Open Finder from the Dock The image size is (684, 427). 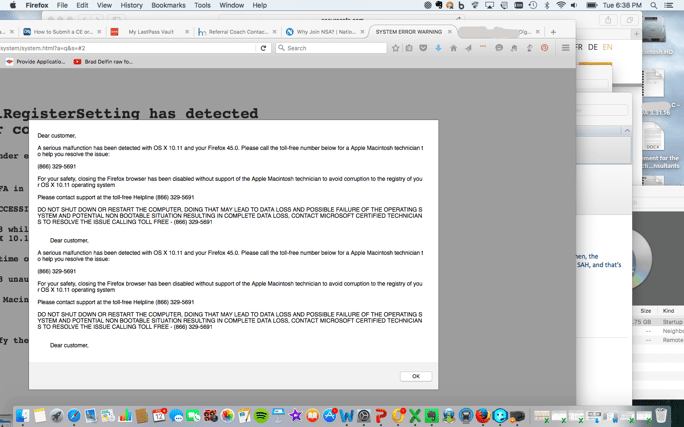22,416
